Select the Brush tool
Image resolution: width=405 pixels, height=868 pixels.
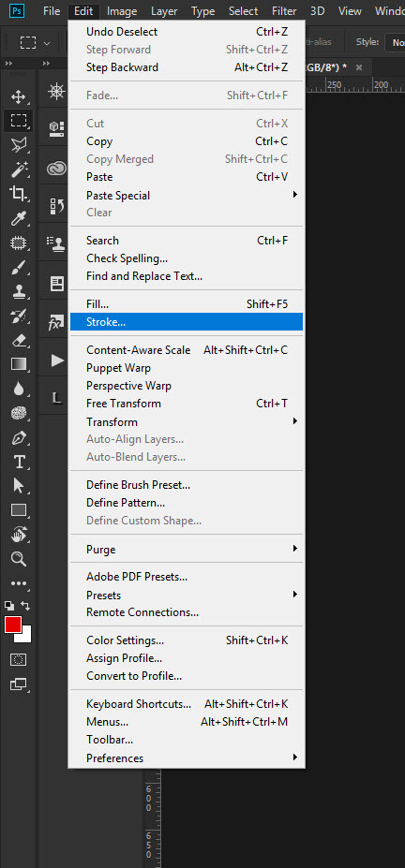point(19,268)
